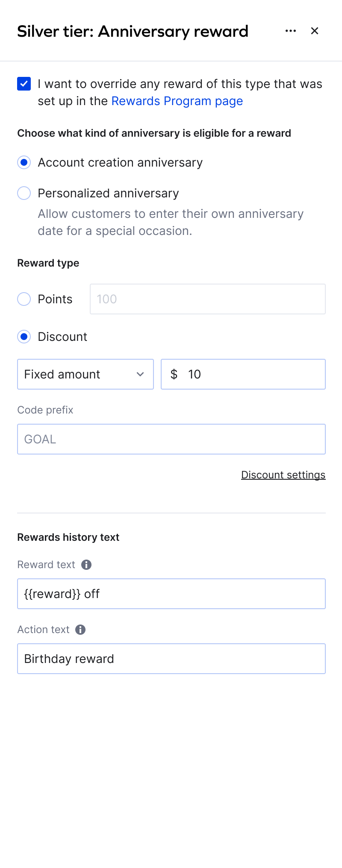Open the Rewards Program page link
Image resolution: width=342 pixels, height=868 pixels.
(177, 101)
